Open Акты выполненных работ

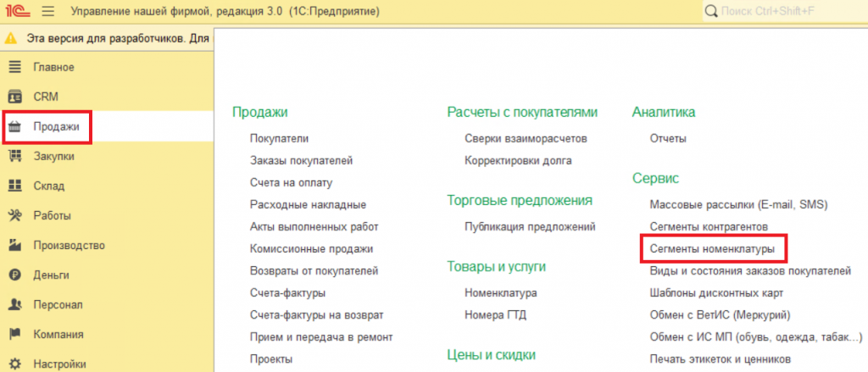(314, 227)
